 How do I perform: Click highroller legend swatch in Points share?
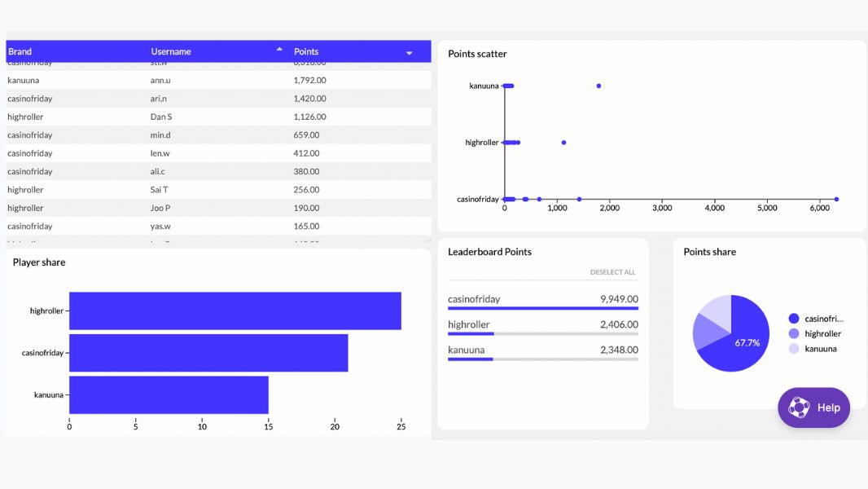coord(794,333)
